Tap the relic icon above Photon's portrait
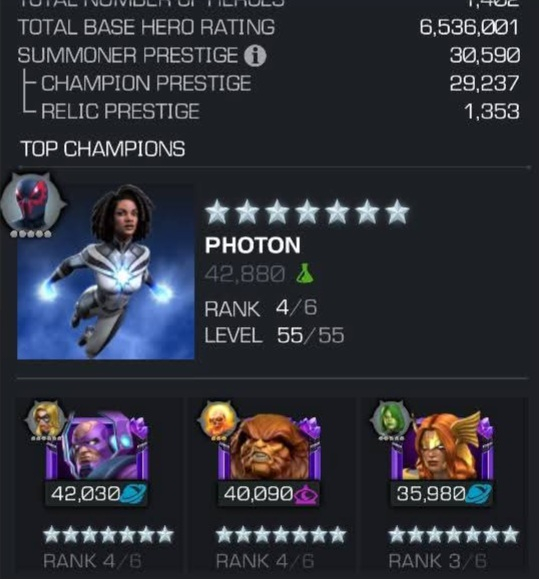Screen dimensions: 539x579 coord(32,204)
